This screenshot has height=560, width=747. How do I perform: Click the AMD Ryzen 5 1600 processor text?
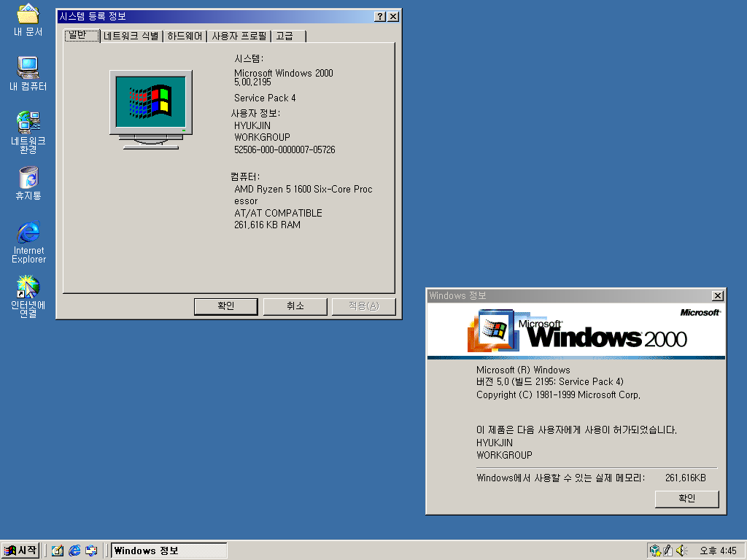click(x=303, y=195)
